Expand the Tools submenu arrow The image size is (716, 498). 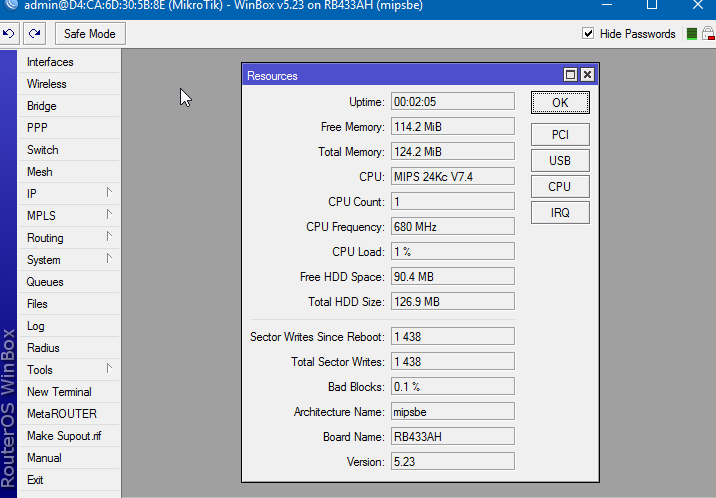(109, 368)
